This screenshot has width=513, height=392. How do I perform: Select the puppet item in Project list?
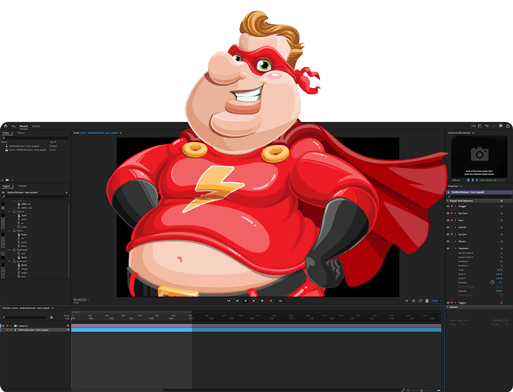(x=24, y=146)
